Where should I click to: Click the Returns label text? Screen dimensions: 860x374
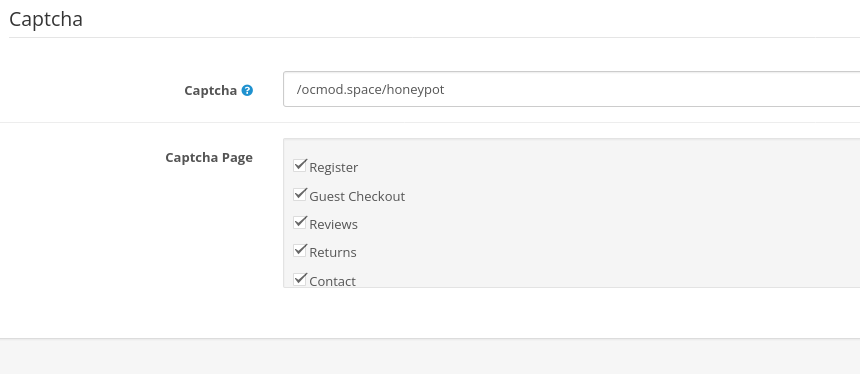click(x=333, y=252)
